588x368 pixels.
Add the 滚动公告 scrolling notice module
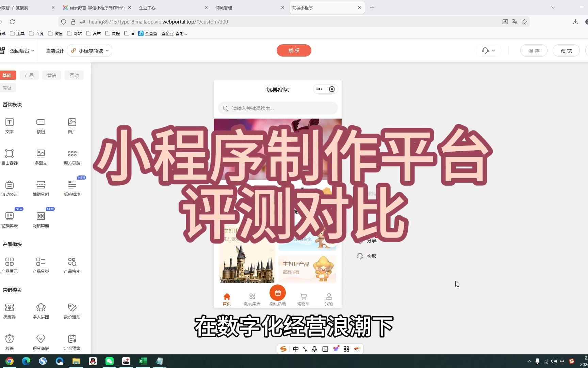coord(10,188)
